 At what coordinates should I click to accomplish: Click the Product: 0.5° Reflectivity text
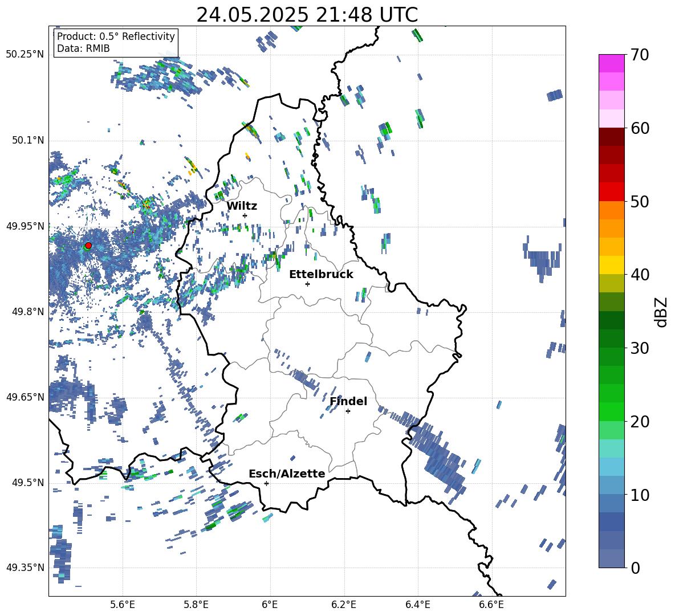coord(116,36)
